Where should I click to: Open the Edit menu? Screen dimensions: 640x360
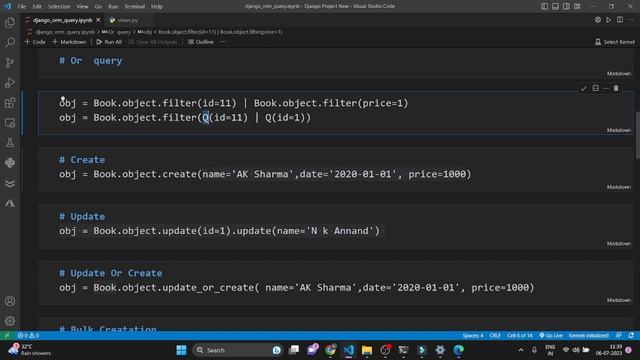click(37, 7)
